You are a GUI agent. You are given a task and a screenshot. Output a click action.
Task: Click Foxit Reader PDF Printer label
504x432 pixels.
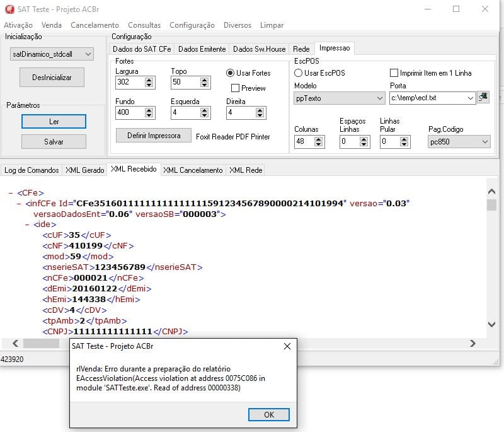point(233,137)
